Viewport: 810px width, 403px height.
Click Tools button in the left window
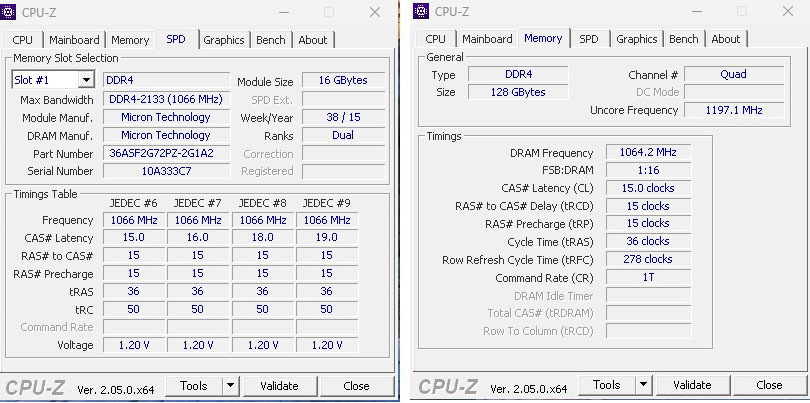[x=194, y=386]
